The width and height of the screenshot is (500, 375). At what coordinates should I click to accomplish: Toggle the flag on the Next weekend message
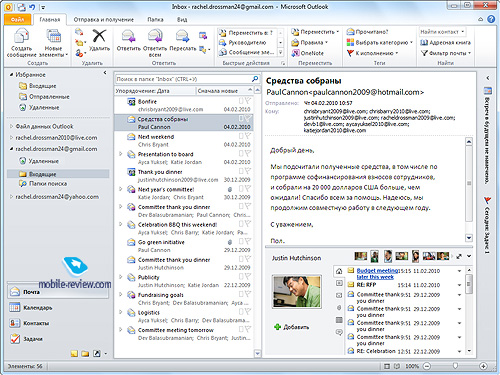coord(247,136)
